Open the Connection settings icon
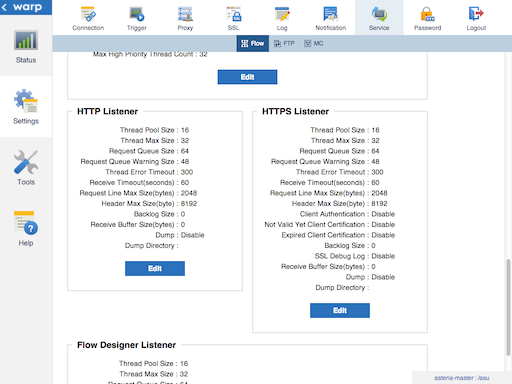Viewport: 512px width, 384px height. pos(88,18)
